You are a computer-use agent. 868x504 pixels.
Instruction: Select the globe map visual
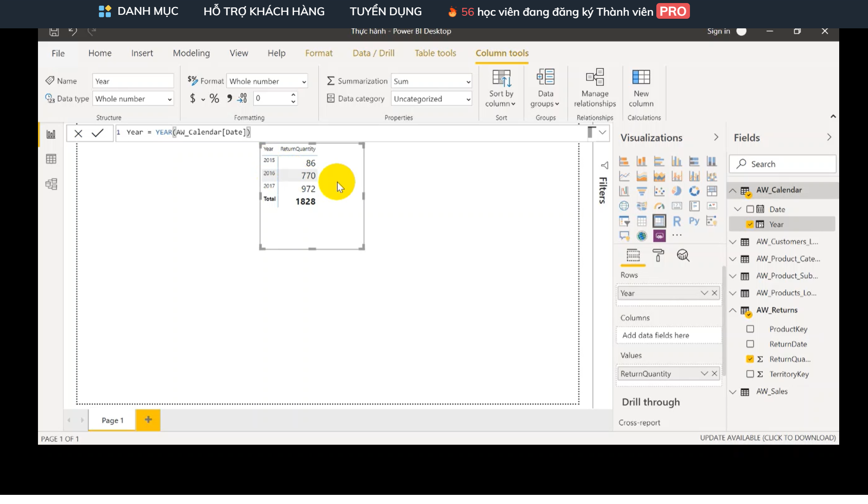[x=624, y=206]
